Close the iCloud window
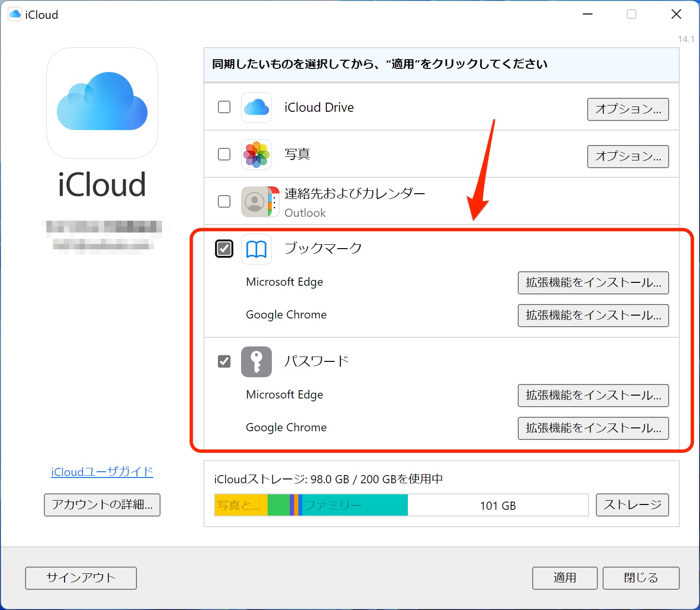 (x=676, y=14)
